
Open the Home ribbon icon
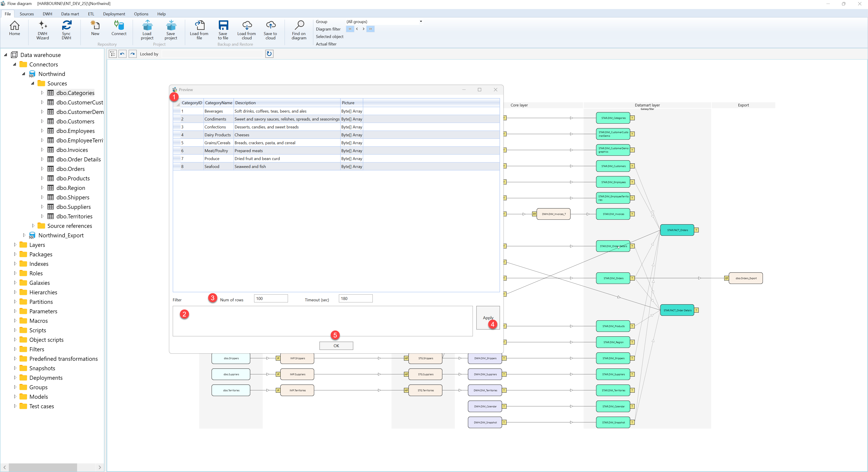point(14,28)
